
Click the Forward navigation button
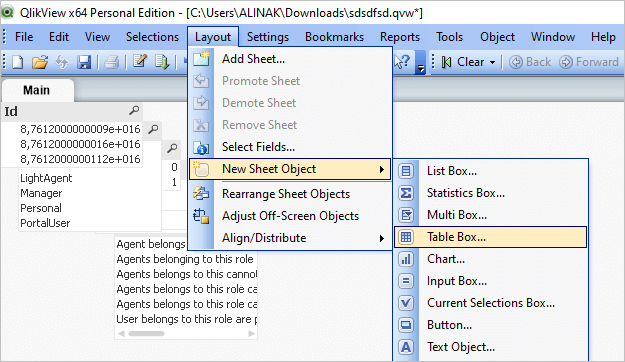[589, 62]
